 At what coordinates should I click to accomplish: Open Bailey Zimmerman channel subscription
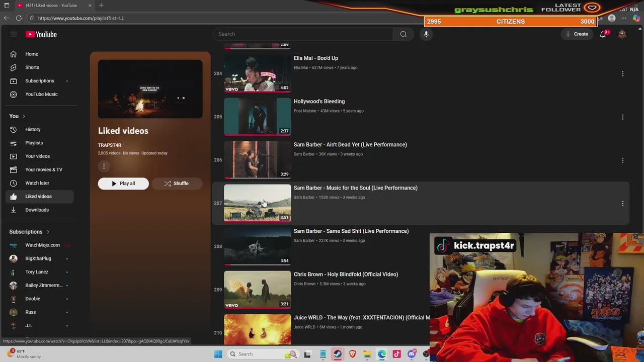click(40, 285)
